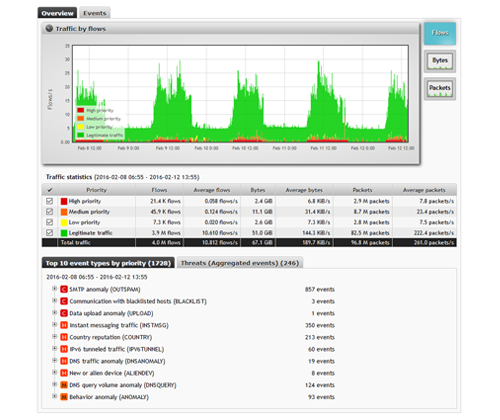This screenshot has width=500, height=420.
Task: Expand Instant messaging traffic (INSTMSG) row
Action: tap(54, 325)
